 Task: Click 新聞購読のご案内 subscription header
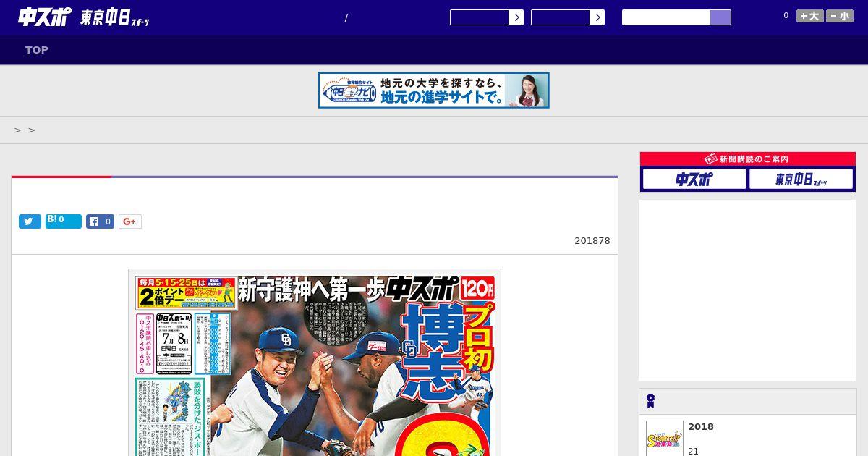(x=748, y=159)
